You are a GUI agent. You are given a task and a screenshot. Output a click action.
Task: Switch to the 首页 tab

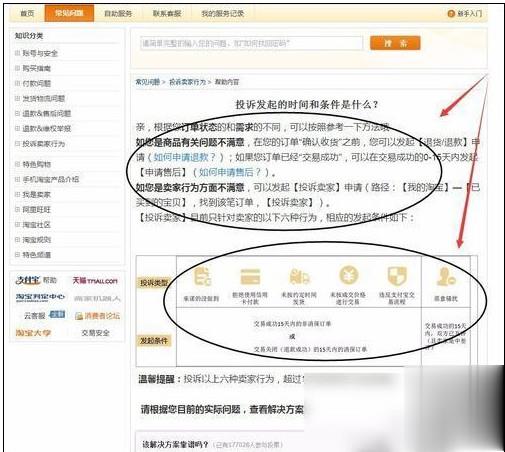[x=27, y=13]
